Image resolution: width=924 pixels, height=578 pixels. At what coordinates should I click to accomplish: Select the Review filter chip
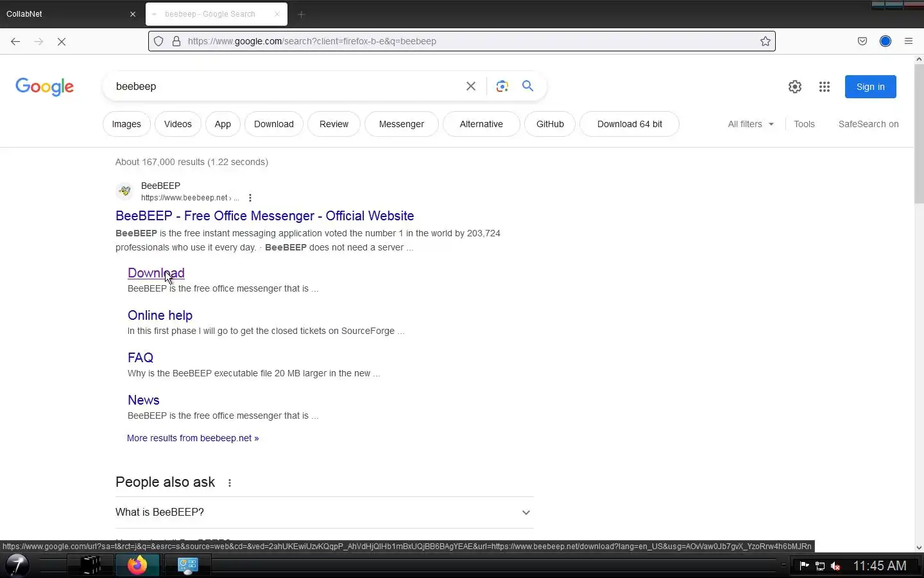[x=334, y=124]
